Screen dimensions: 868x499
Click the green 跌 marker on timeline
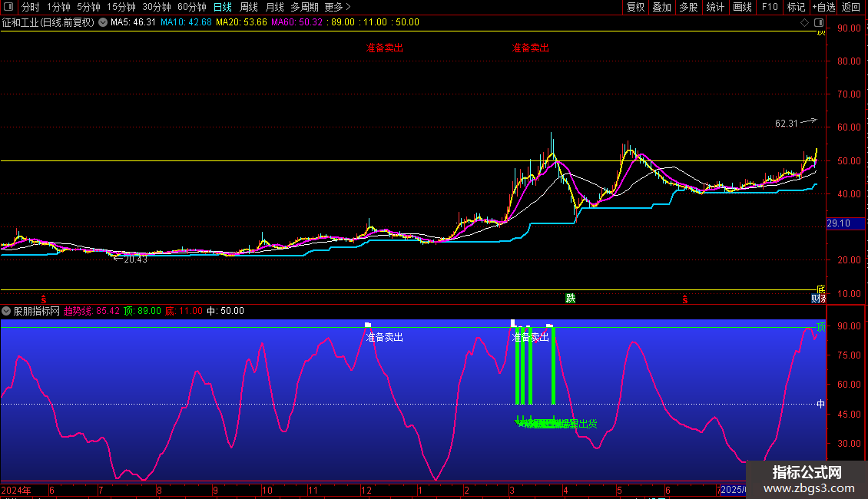tap(570, 299)
